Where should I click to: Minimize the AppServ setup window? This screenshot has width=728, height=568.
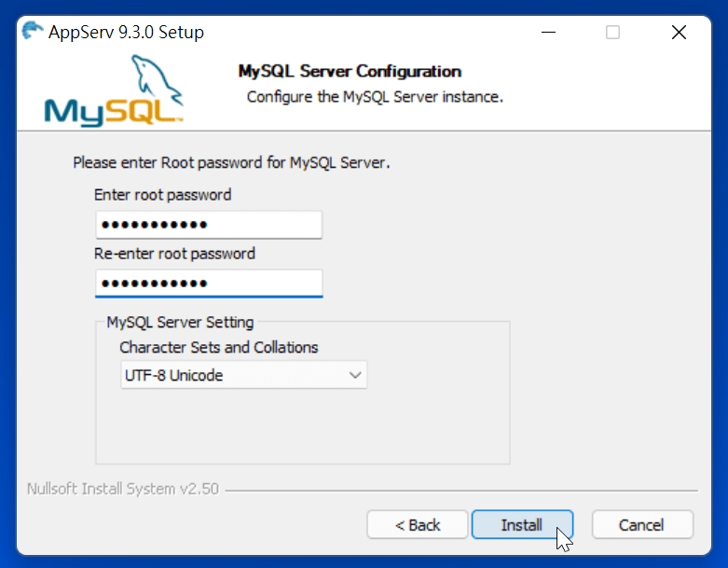548,32
